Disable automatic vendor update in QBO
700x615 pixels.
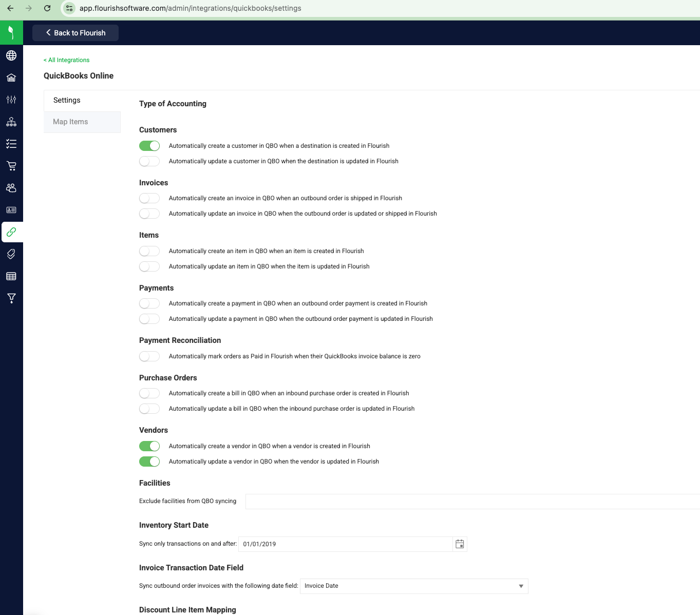149,462
